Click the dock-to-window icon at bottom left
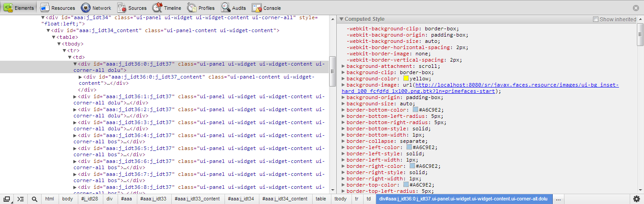 [x=7, y=199]
